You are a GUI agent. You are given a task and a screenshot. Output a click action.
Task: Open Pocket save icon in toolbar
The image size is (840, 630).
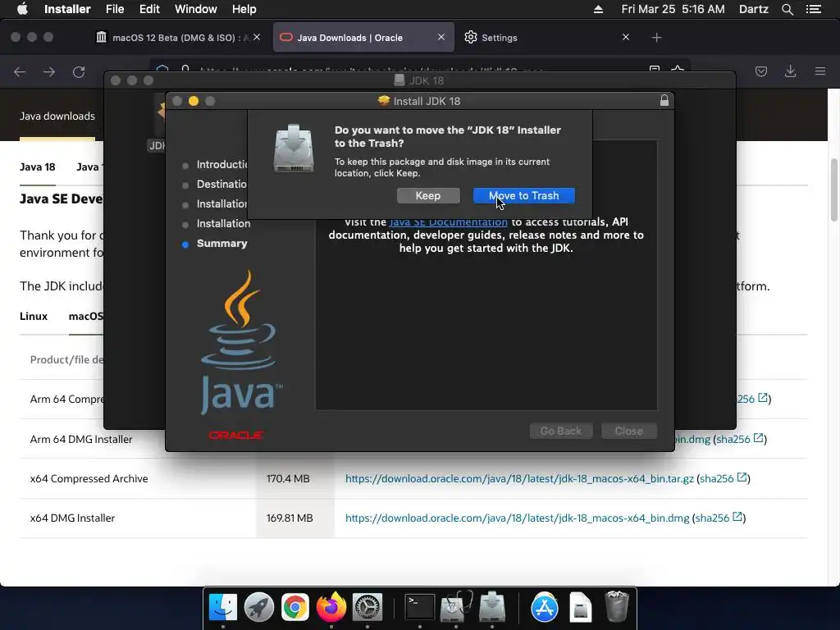tap(761, 71)
